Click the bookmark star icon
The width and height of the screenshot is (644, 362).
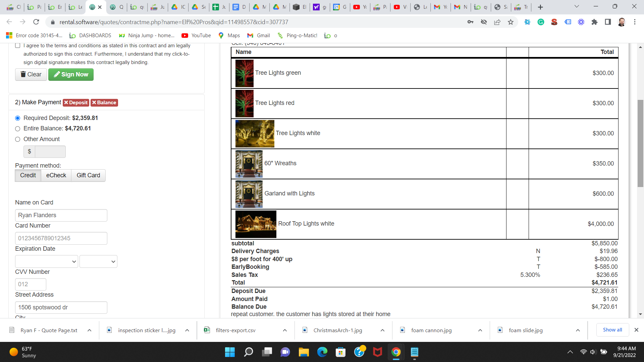coord(511,22)
